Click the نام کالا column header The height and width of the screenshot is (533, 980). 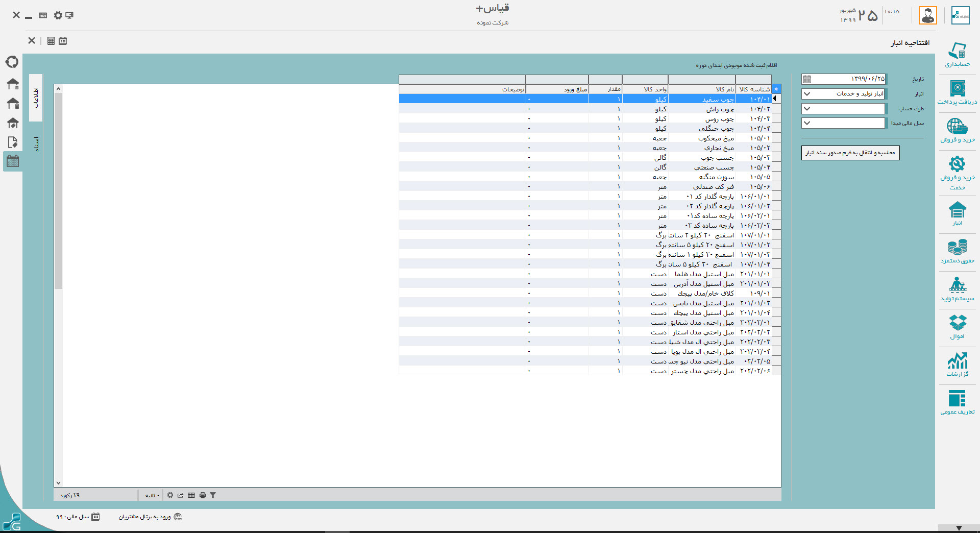pos(702,89)
